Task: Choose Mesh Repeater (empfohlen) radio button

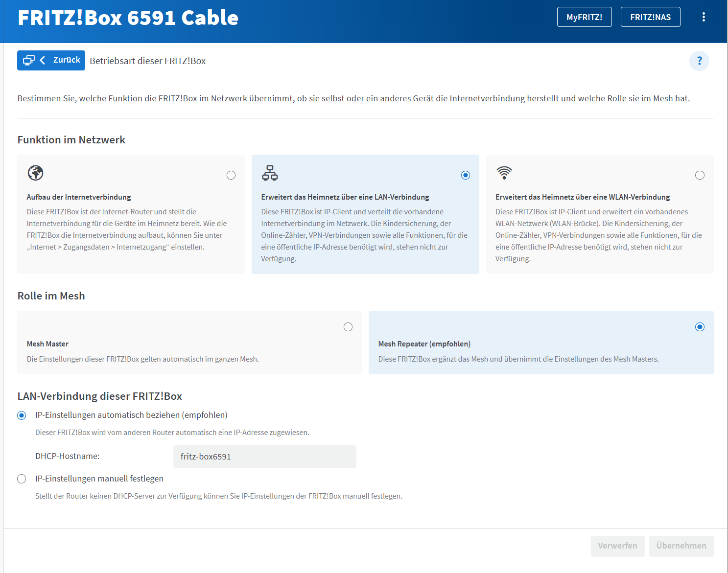Action: pyautogui.click(x=700, y=327)
